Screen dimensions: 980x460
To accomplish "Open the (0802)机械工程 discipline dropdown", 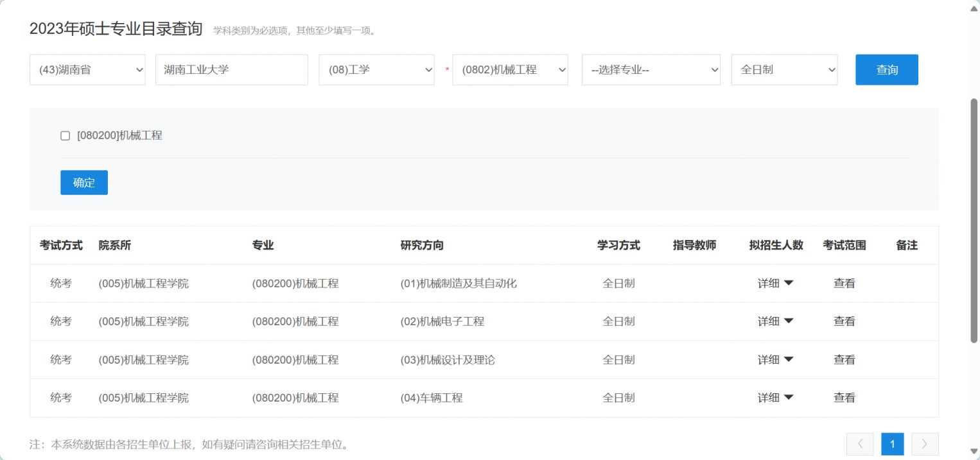I will click(511, 69).
